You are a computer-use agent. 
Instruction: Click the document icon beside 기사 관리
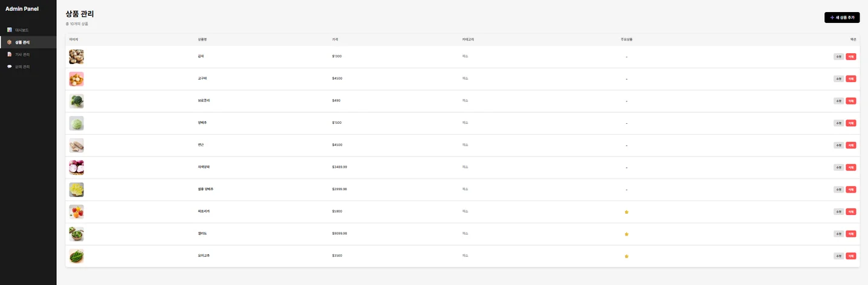coord(10,54)
